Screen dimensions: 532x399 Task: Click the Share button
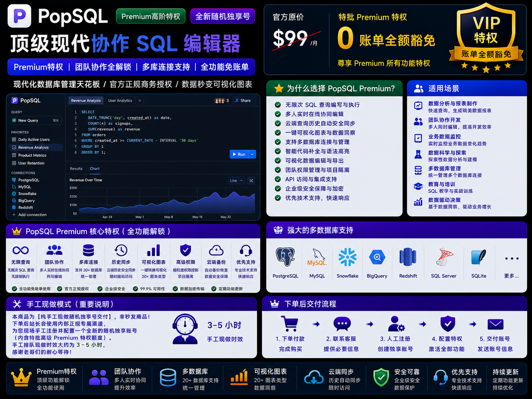243,100
